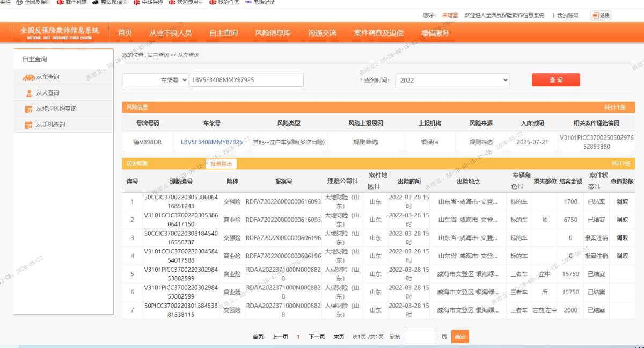Screen dimensions: 644x348
Task: Click the 从手机查询 sidebar icon
Action: [29, 125]
